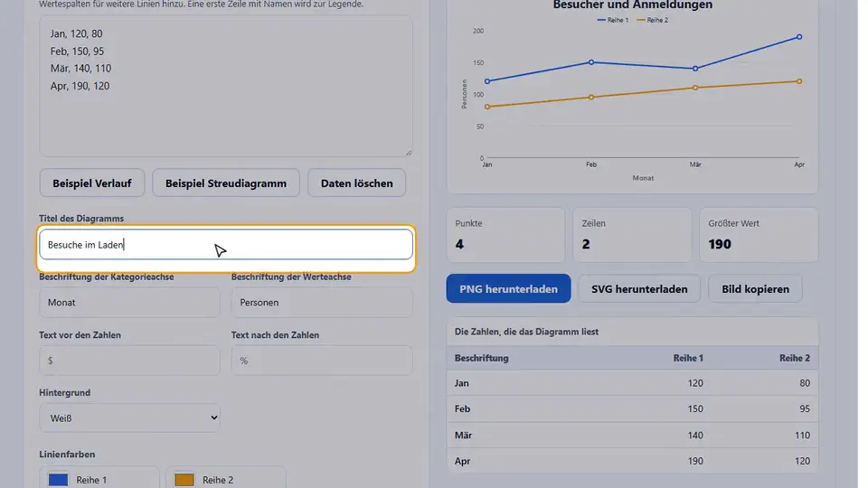
Task: Click 'Die Zahlen, die das Diagramm liest' heading
Action: tap(526, 332)
